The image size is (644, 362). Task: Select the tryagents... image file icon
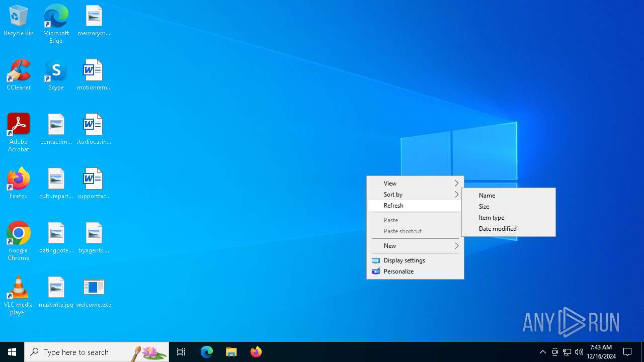coord(94,238)
